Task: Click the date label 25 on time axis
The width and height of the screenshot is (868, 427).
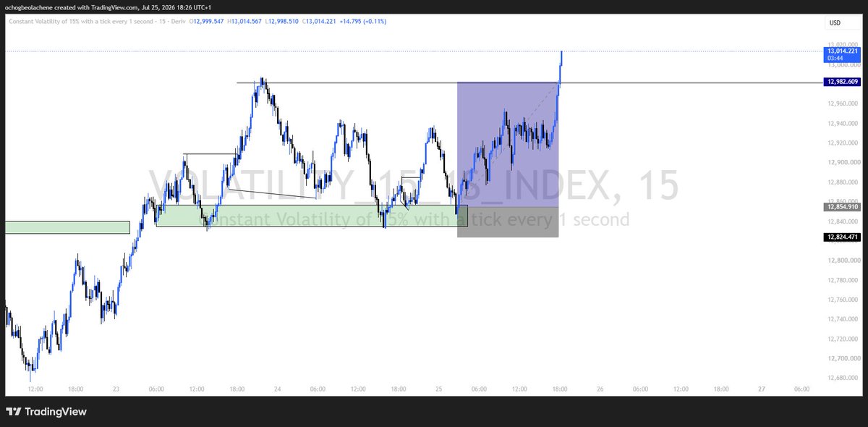Action: point(438,389)
